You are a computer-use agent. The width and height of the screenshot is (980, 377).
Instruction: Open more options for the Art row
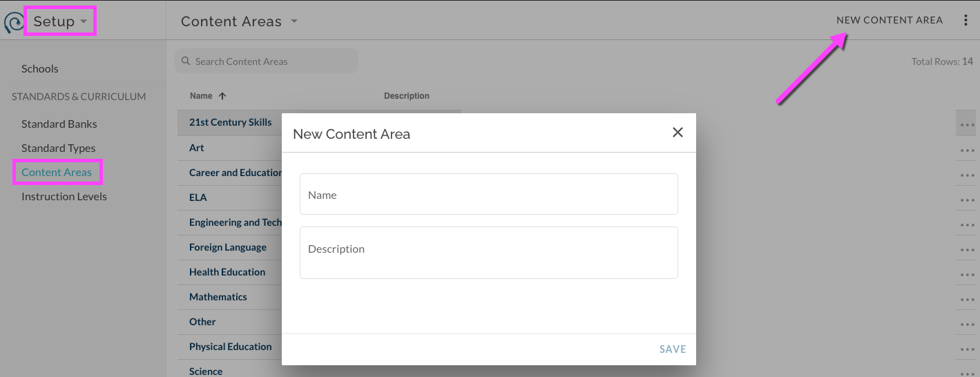coord(967,151)
